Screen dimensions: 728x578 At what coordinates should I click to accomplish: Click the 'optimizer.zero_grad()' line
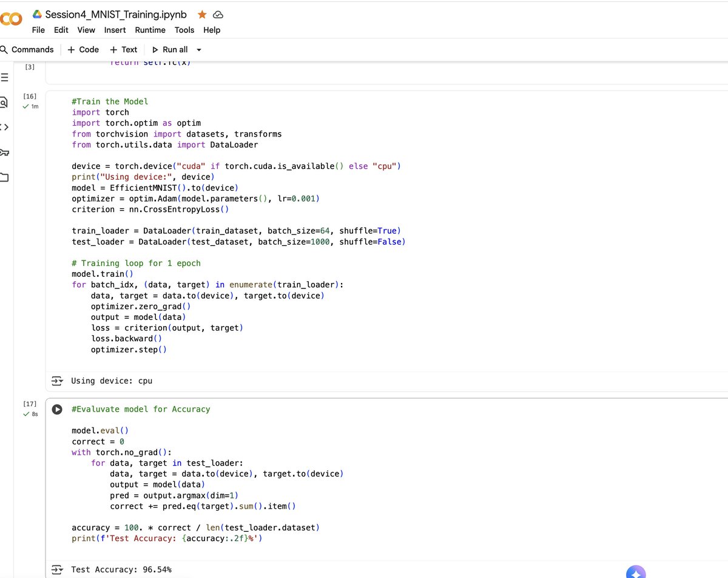[x=141, y=307]
